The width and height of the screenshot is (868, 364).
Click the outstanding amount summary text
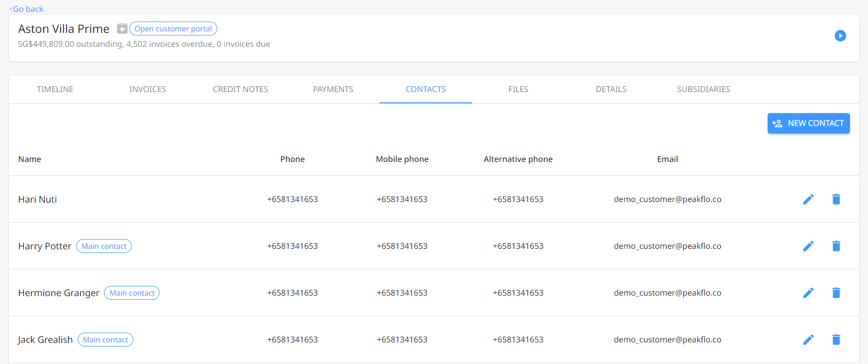click(x=144, y=44)
